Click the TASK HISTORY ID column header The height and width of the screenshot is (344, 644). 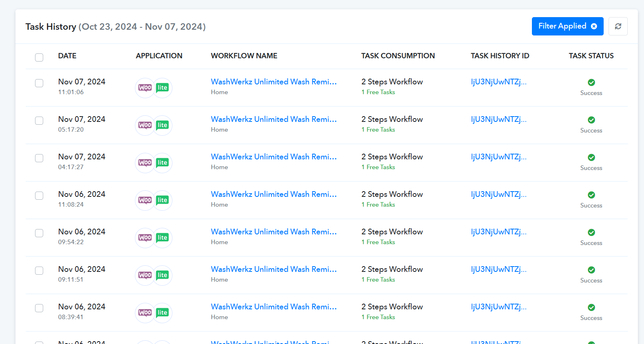(500, 56)
